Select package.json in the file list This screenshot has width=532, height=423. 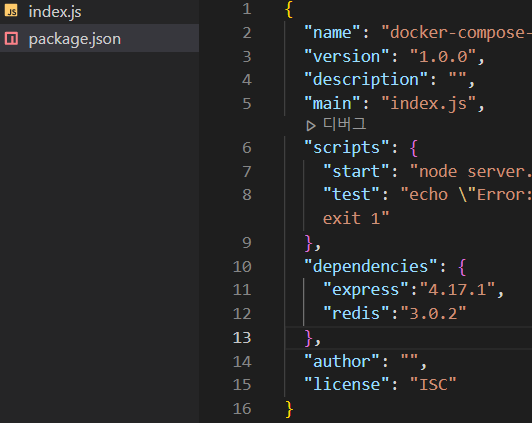tap(99, 38)
